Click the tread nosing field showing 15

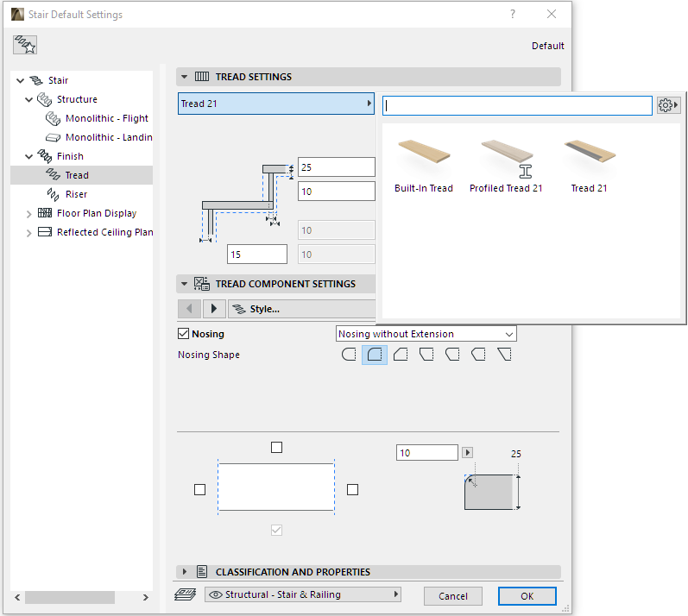point(257,255)
